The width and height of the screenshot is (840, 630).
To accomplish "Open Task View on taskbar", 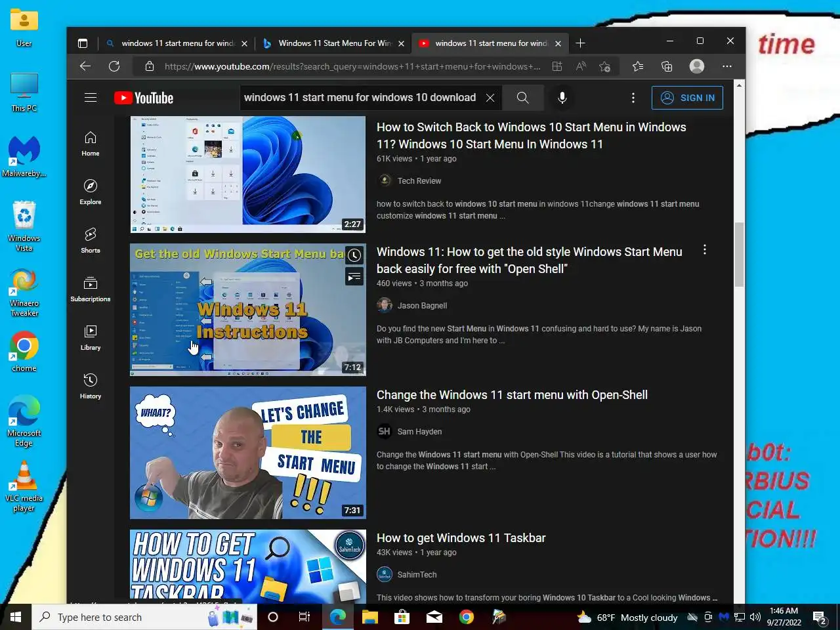I will tap(304, 617).
